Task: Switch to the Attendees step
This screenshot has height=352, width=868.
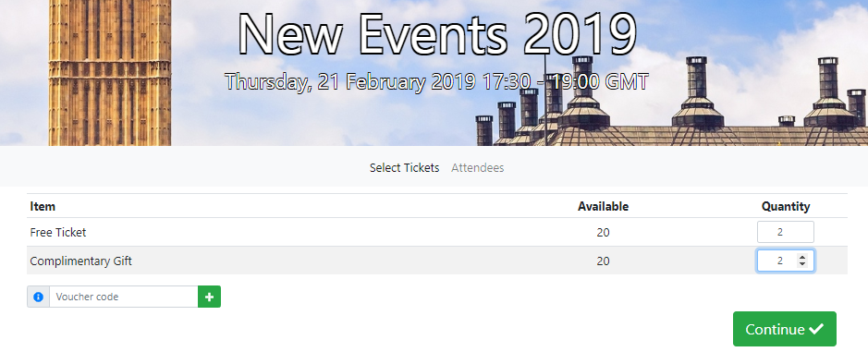Action: [x=477, y=168]
